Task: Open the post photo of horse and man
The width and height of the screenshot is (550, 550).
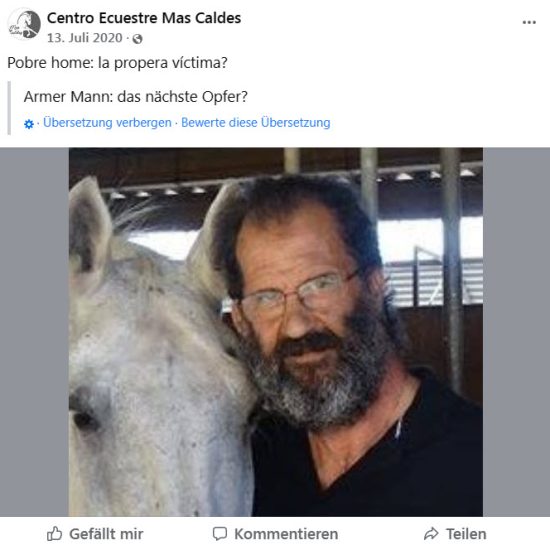Action: coord(276,332)
